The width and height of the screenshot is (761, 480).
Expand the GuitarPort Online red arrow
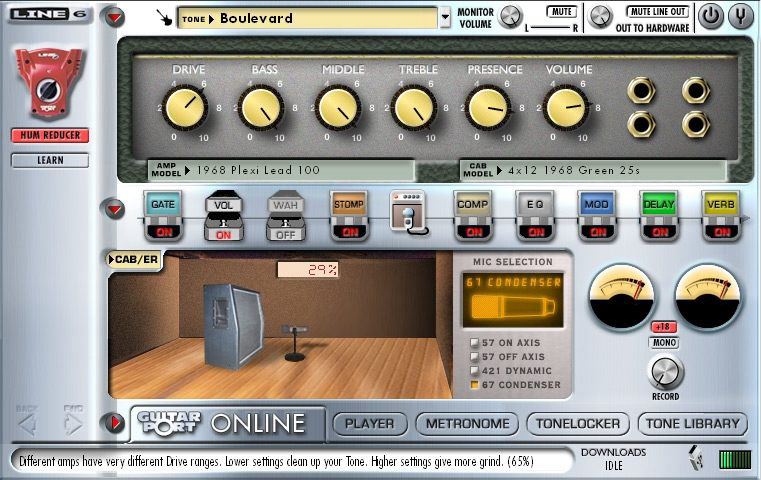(x=114, y=423)
